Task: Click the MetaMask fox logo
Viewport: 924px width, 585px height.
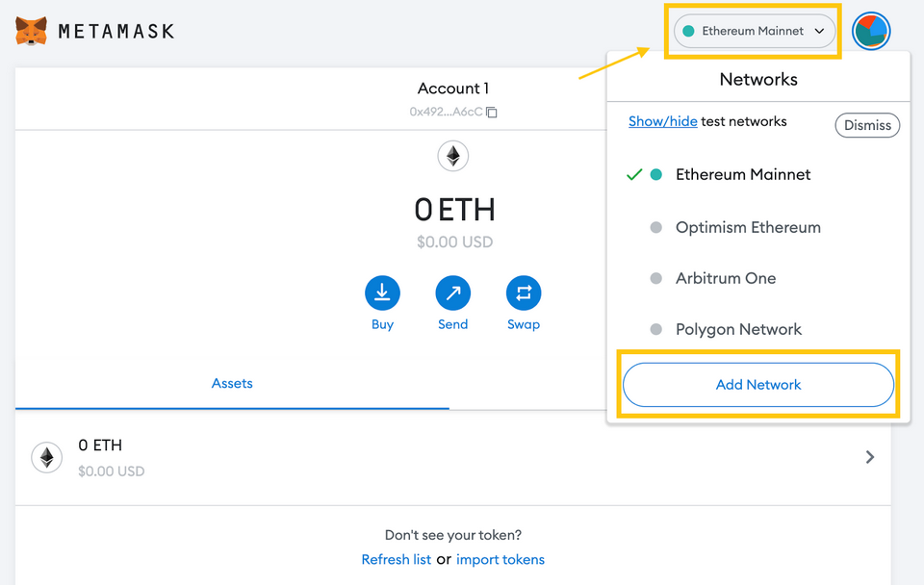Action: coord(31,31)
